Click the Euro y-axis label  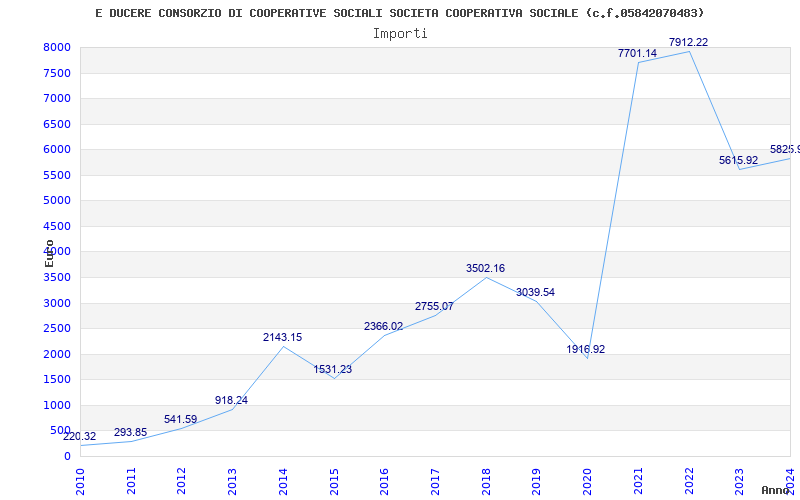point(49,251)
